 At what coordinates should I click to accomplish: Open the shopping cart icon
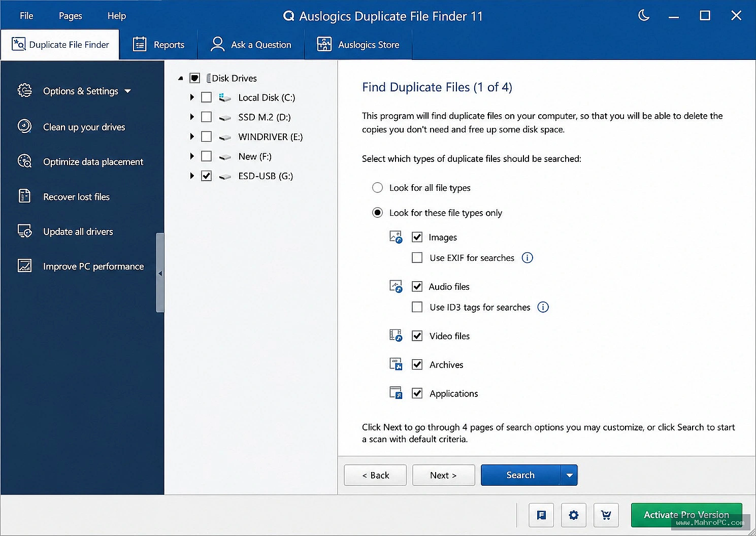[606, 515]
